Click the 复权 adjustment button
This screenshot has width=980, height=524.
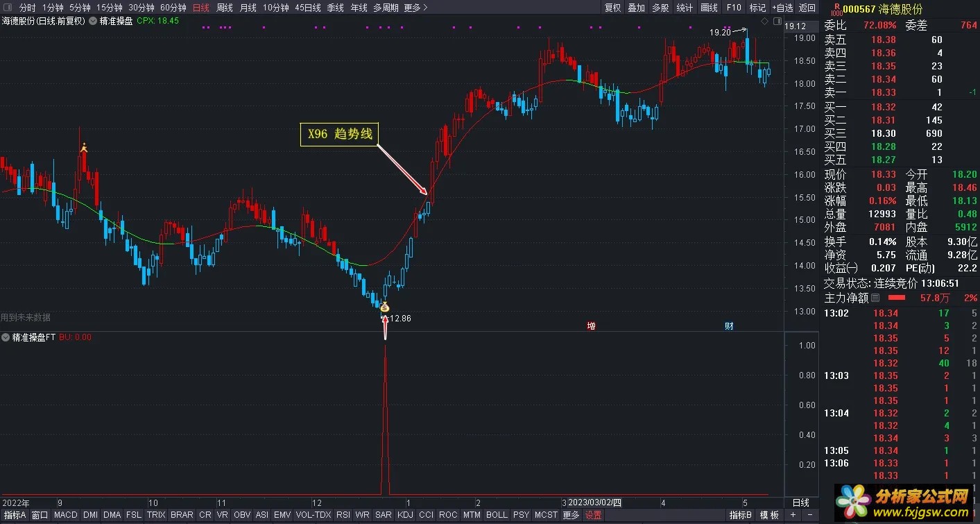[x=613, y=8]
